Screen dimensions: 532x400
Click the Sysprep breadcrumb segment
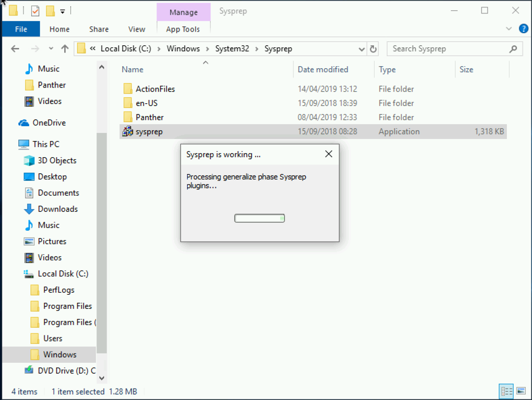[x=278, y=49]
